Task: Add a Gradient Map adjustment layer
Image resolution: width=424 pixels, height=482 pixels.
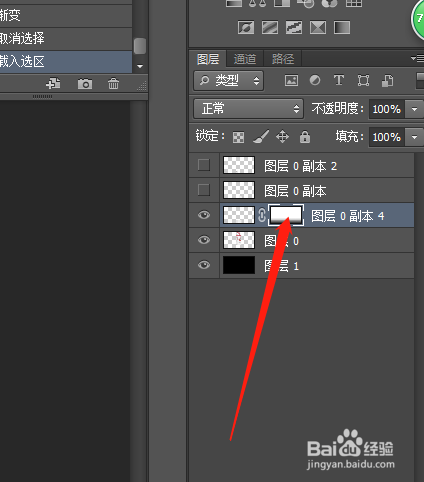Action: click(342, 27)
